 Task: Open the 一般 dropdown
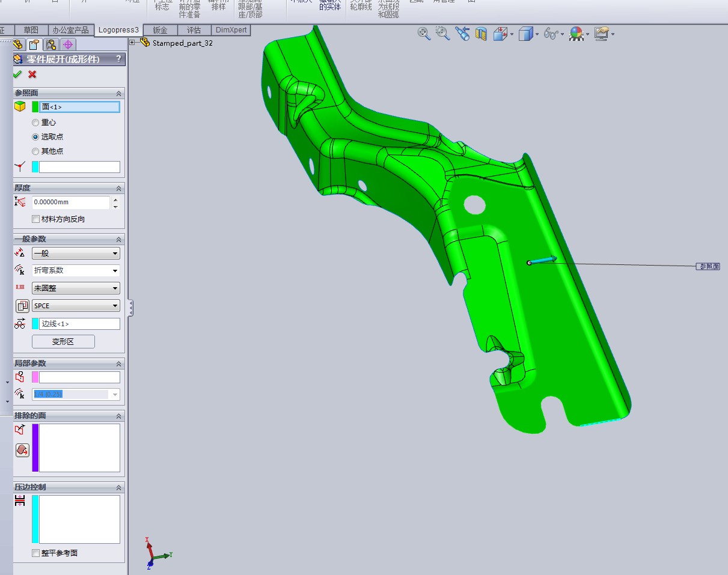(x=76, y=254)
